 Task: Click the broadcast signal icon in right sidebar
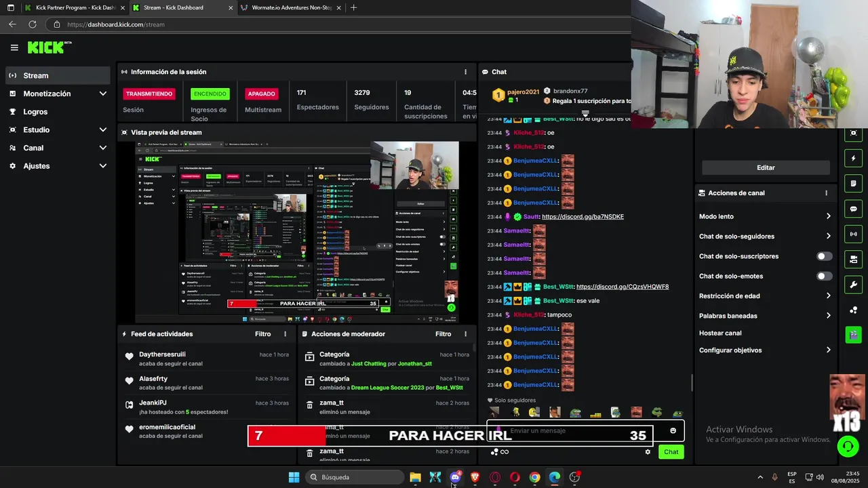click(853, 234)
